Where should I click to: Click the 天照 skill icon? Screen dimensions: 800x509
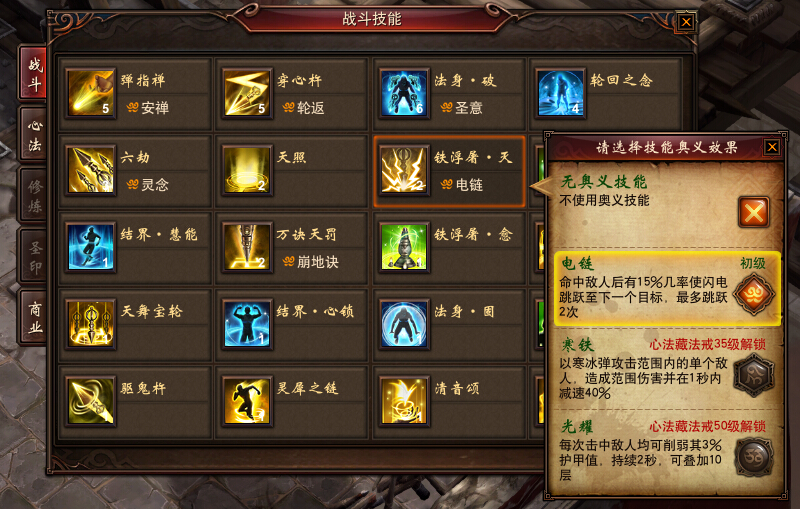[247, 170]
